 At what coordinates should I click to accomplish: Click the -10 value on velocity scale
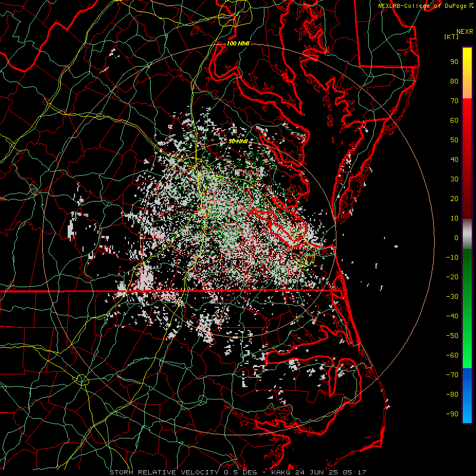click(x=452, y=258)
